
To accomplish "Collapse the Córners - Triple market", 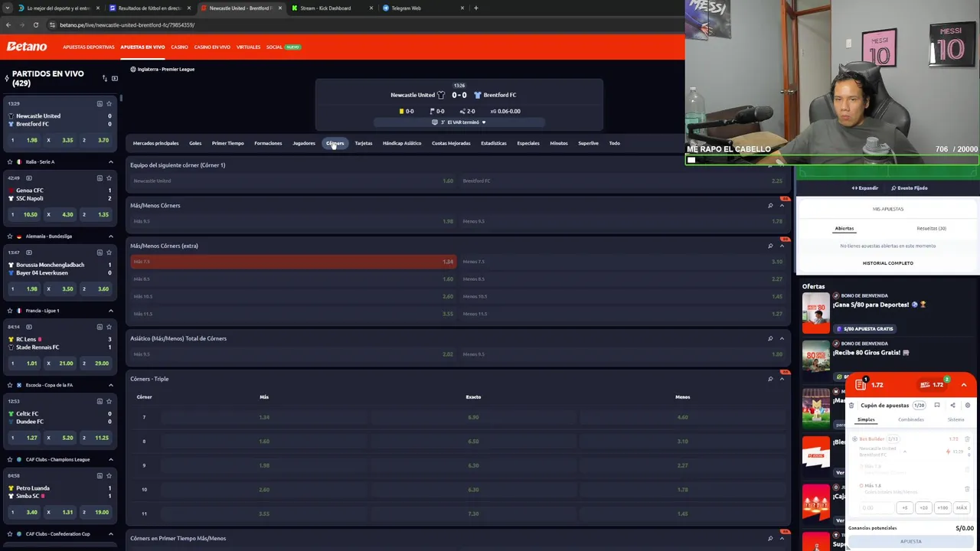I will [x=782, y=379].
